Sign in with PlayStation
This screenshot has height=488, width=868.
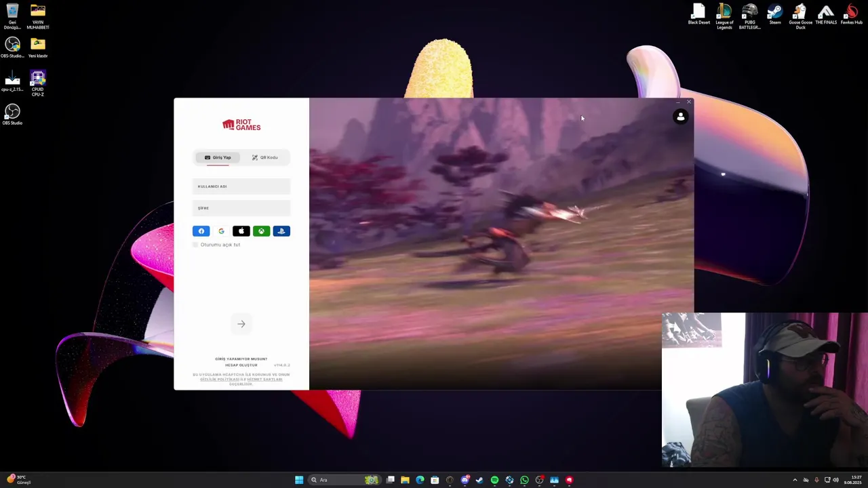tap(281, 231)
